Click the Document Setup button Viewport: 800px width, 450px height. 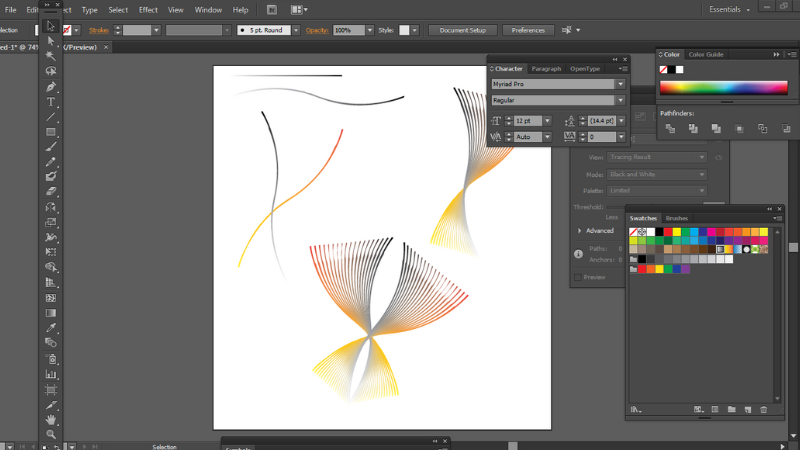click(463, 30)
